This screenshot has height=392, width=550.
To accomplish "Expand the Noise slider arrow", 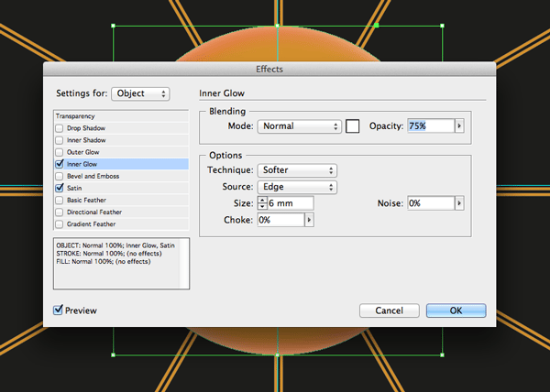I will [459, 203].
